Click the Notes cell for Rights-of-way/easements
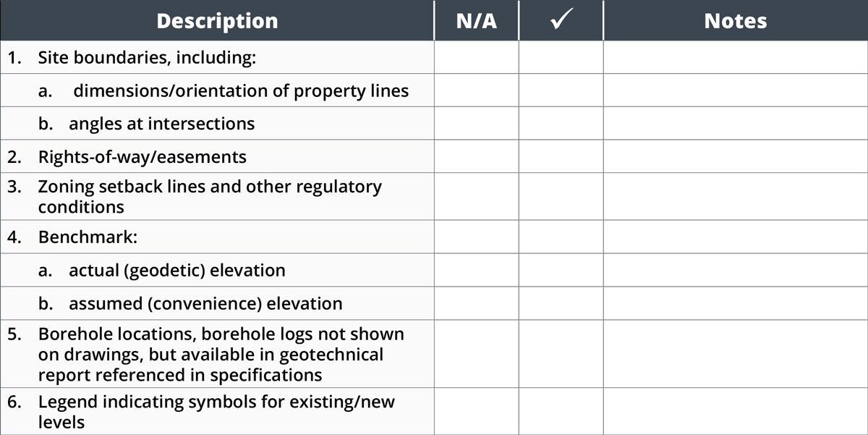868x435 pixels. tap(735, 157)
